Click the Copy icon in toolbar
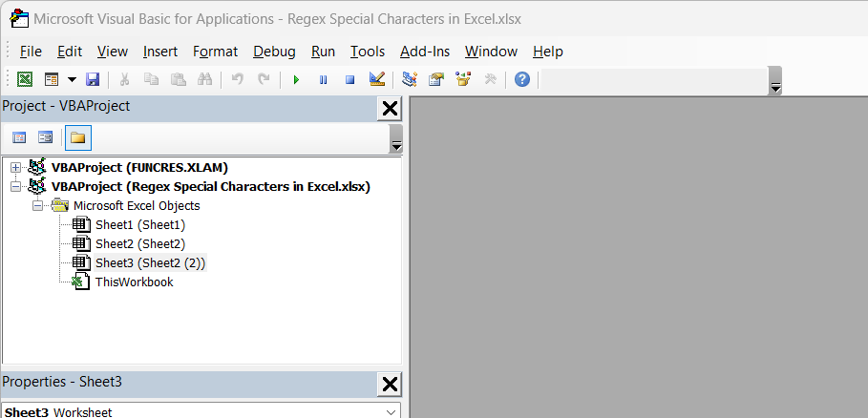The width and height of the screenshot is (868, 418). click(151, 79)
